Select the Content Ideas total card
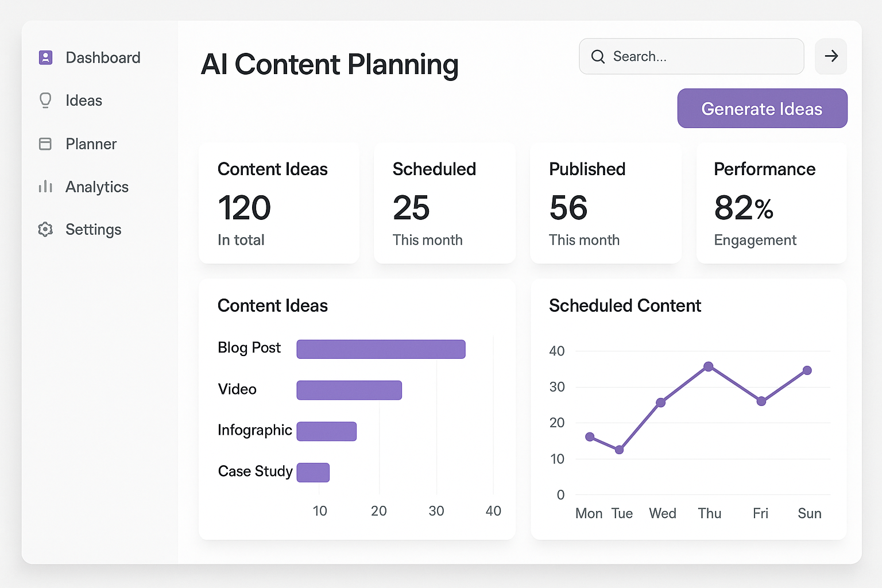Screen dimensions: 882x588 pos(279,203)
